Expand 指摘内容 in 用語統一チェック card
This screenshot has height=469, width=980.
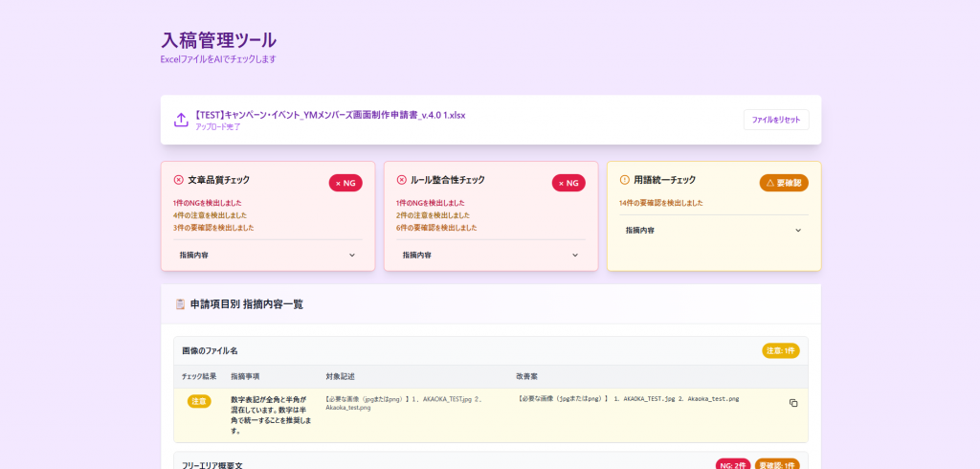coord(714,230)
